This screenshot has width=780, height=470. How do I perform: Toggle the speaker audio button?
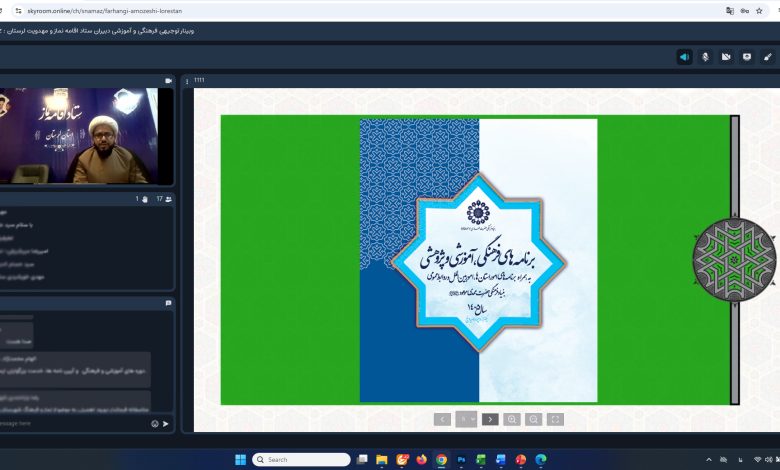point(684,57)
